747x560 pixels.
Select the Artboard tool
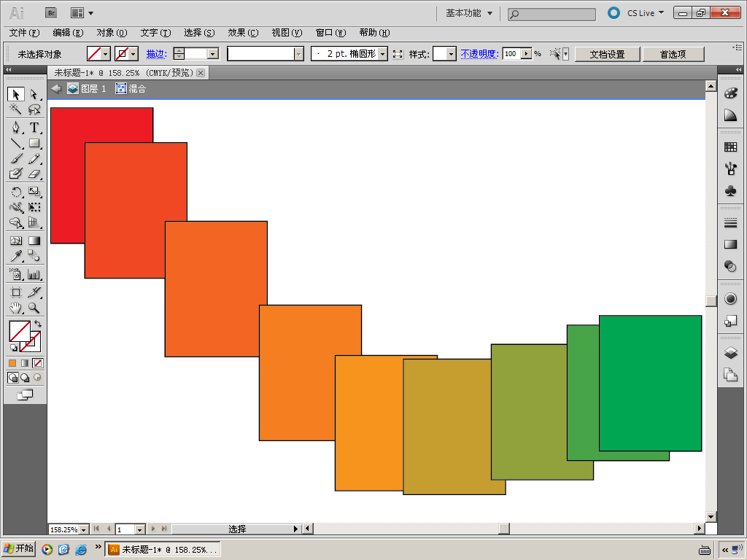[x=16, y=292]
